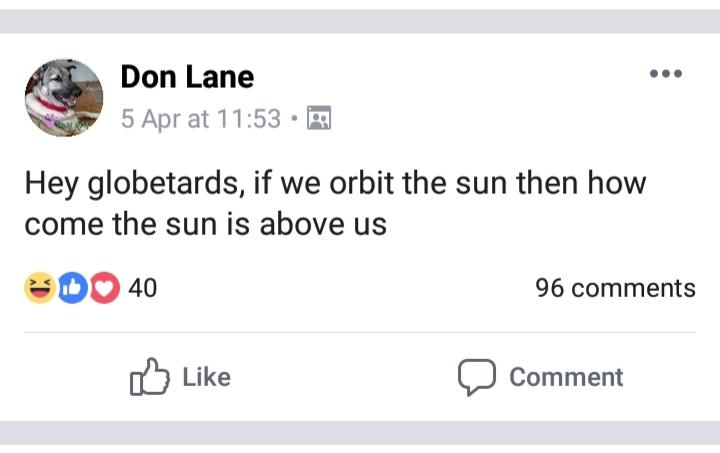Toggle Like on this post
Viewport: 720px width, 453px height.
[180, 377]
